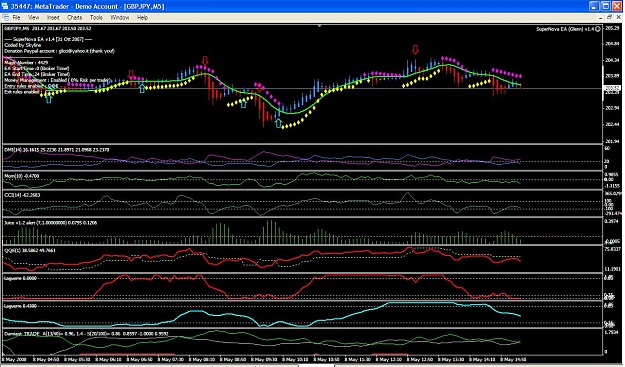The height and width of the screenshot is (367, 625).
Task: Click the highlighted current price tag on price scale
Action: [612, 88]
